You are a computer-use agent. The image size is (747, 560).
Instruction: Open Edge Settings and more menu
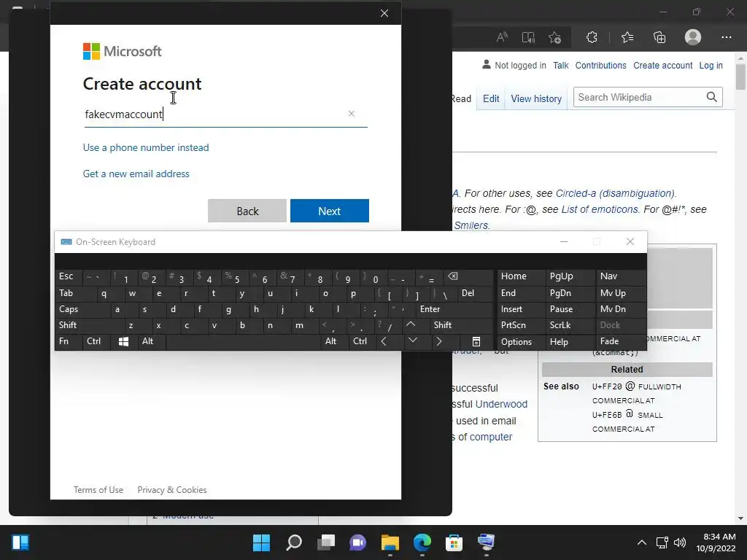pyautogui.click(x=726, y=37)
